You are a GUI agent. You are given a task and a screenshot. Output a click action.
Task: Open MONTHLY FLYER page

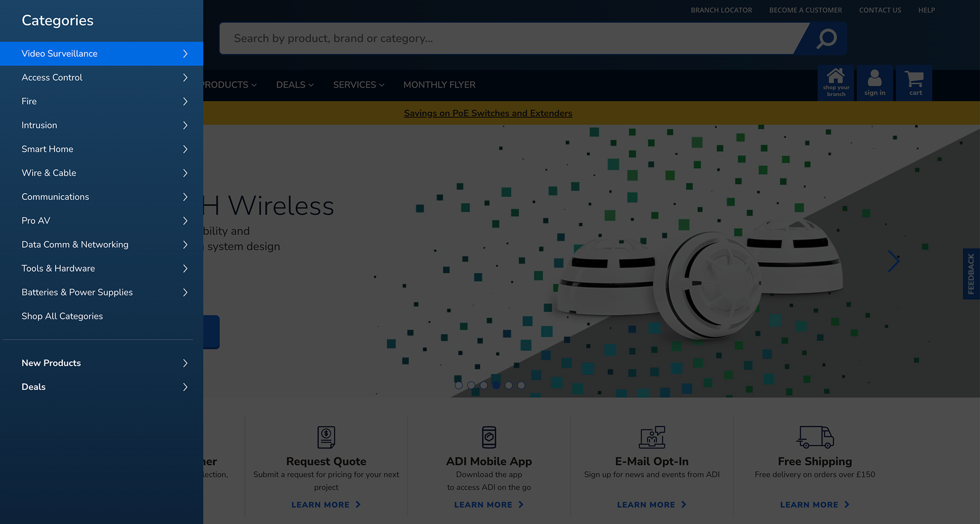point(439,85)
